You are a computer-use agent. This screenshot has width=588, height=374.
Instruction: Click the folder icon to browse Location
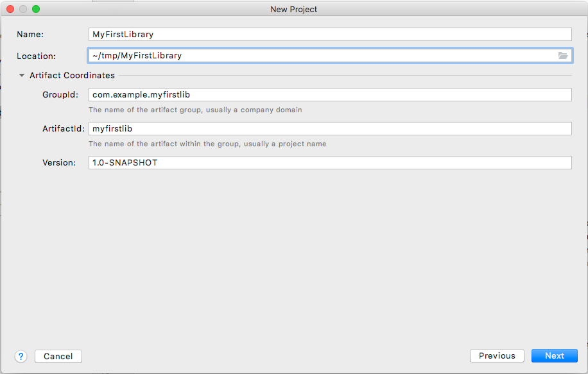pos(563,55)
